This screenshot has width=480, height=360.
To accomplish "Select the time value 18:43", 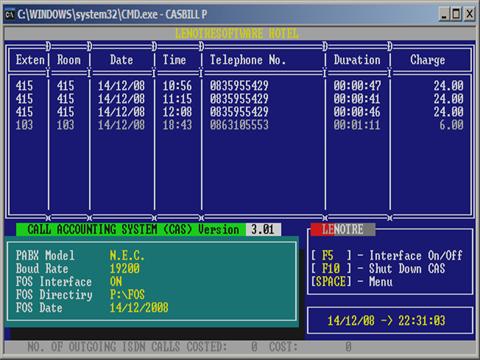I will coord(177,125).
